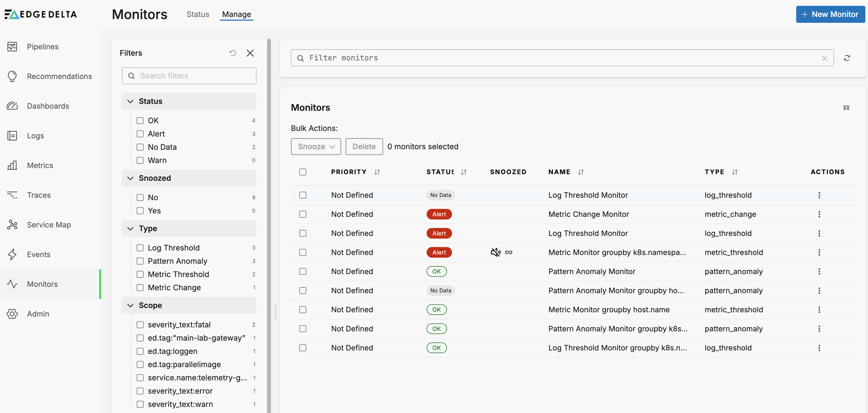Click the Monitors pulse icon
The image size is (868, 413).
click(x=12, y=284)
